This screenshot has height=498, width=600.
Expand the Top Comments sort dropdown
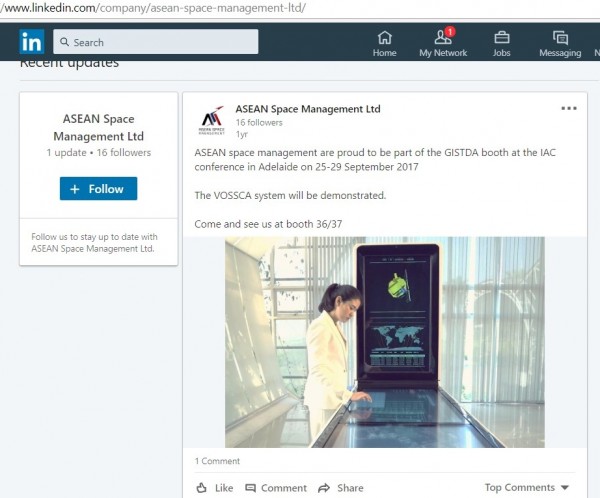[526, 488]
